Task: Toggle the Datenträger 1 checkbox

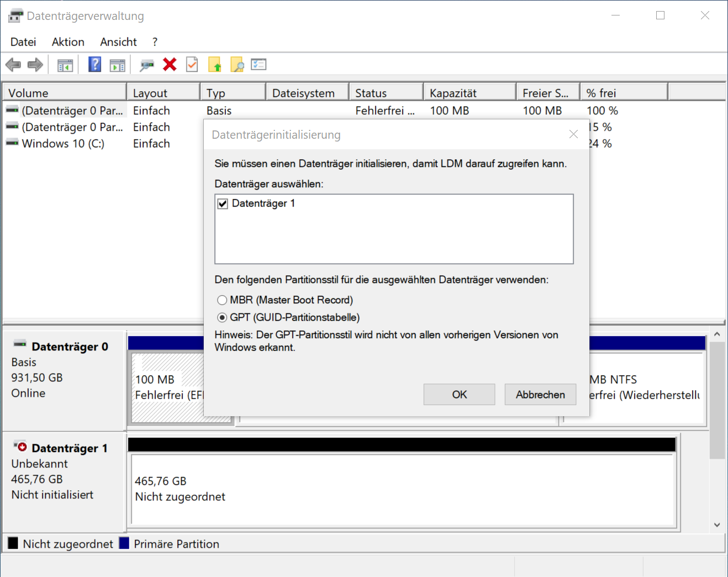Action: pos(223,203)
